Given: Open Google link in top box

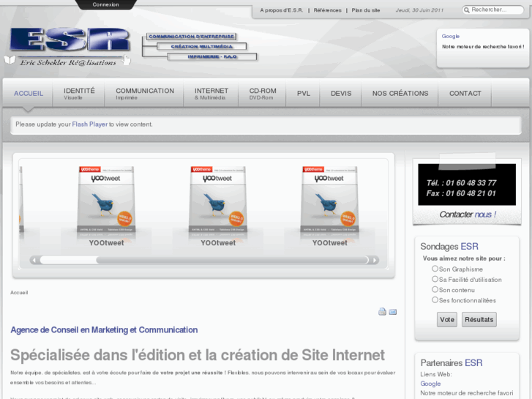Looking at the screenshot, I should click(451, 37).
